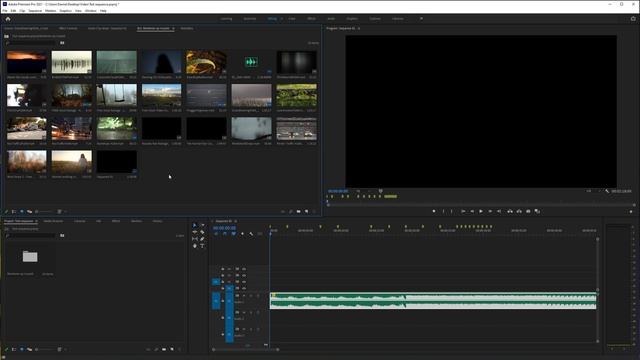Click New Item icon in Project panel
The image size is (640, 360).
[x=172, y=349]
